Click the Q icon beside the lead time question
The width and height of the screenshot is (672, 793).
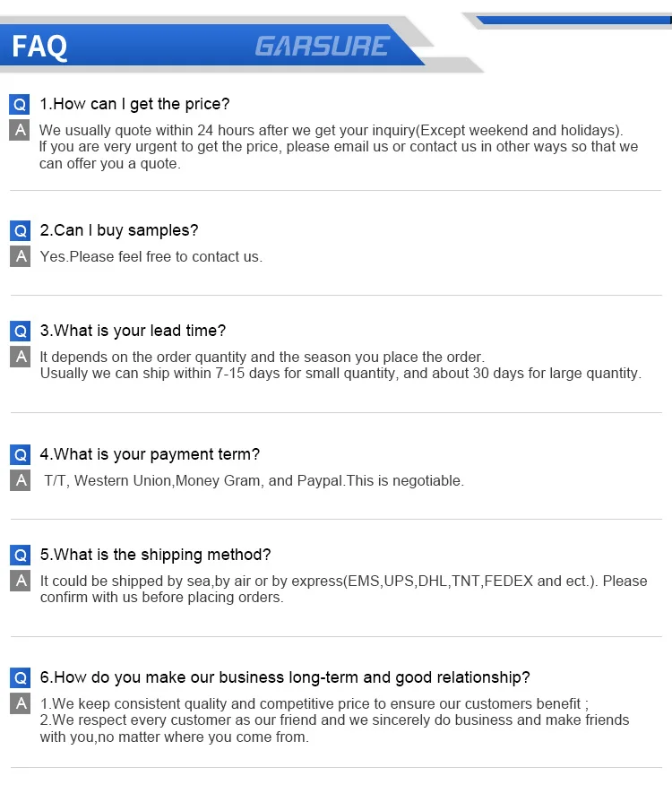21,331
